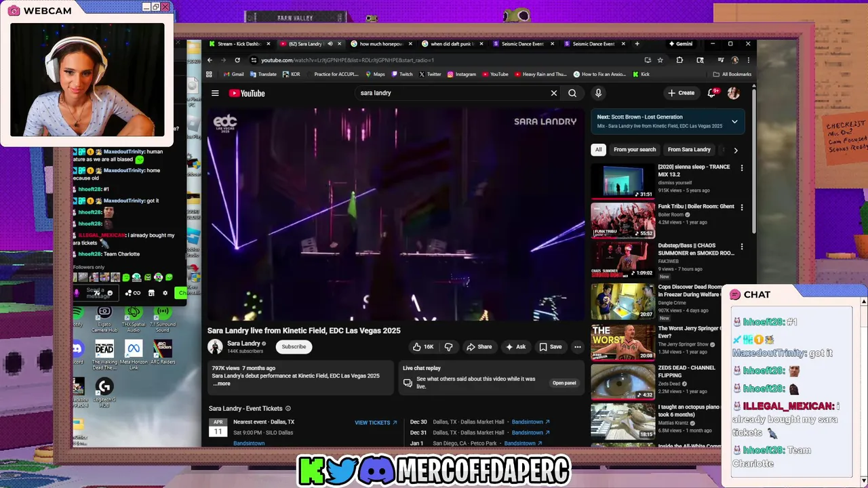Open Chrome extensions puzzle icon
The width and height of the screenshot is (868, 488).
pyautogui.click(x=679, y=60)
